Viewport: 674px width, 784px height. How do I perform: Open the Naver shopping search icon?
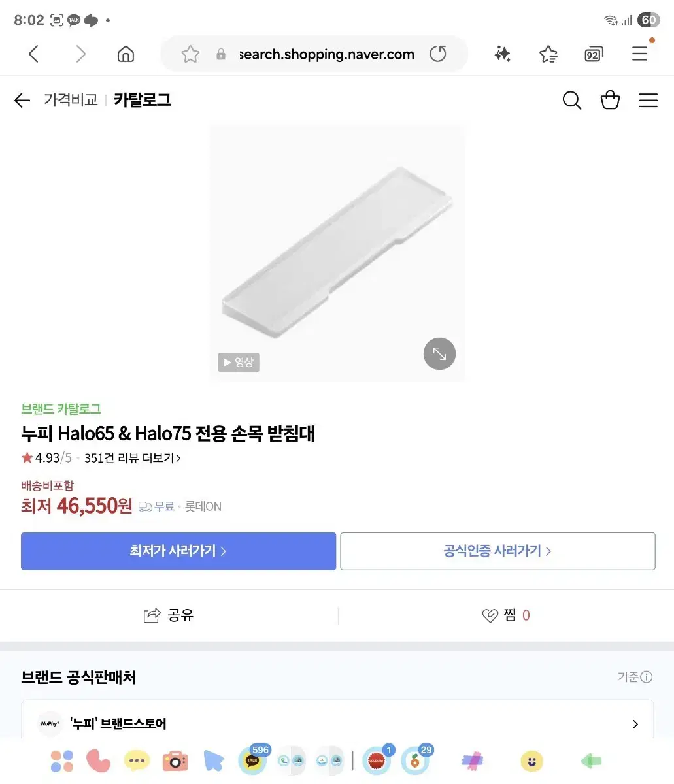571,100
